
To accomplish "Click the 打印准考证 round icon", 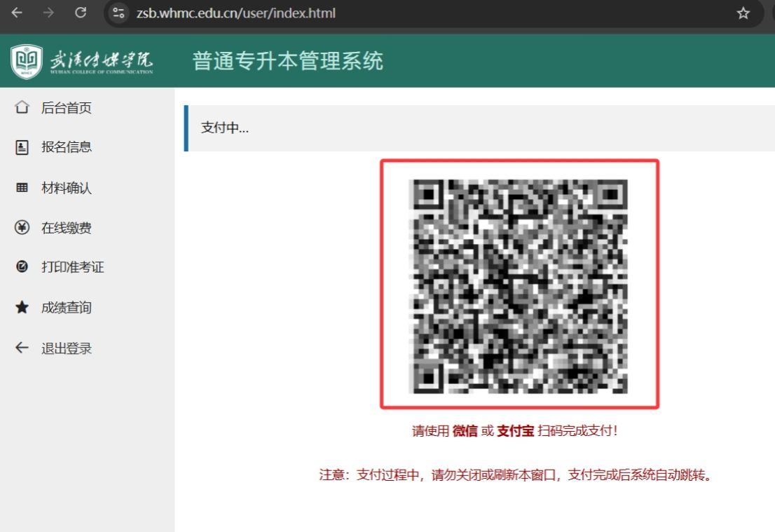I will pos(22,267).
